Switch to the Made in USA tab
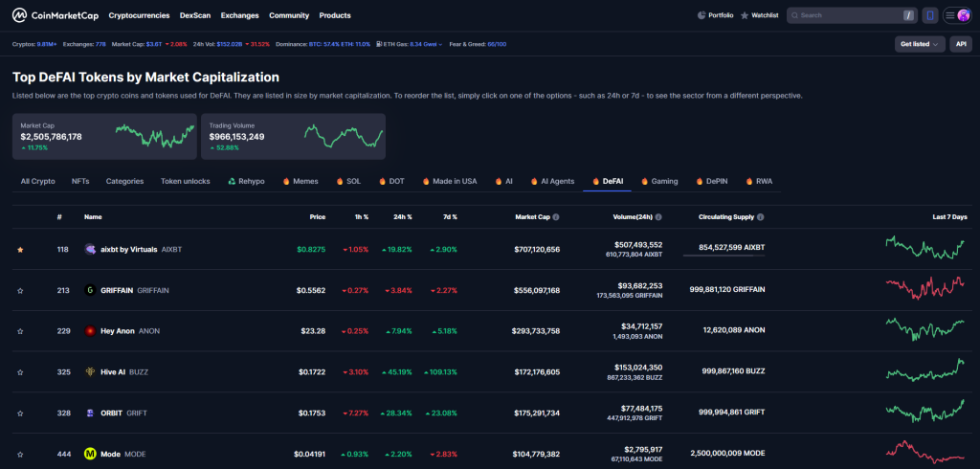Image resolution: width=980 pixels, height=469 pixels. click(450, 181)
